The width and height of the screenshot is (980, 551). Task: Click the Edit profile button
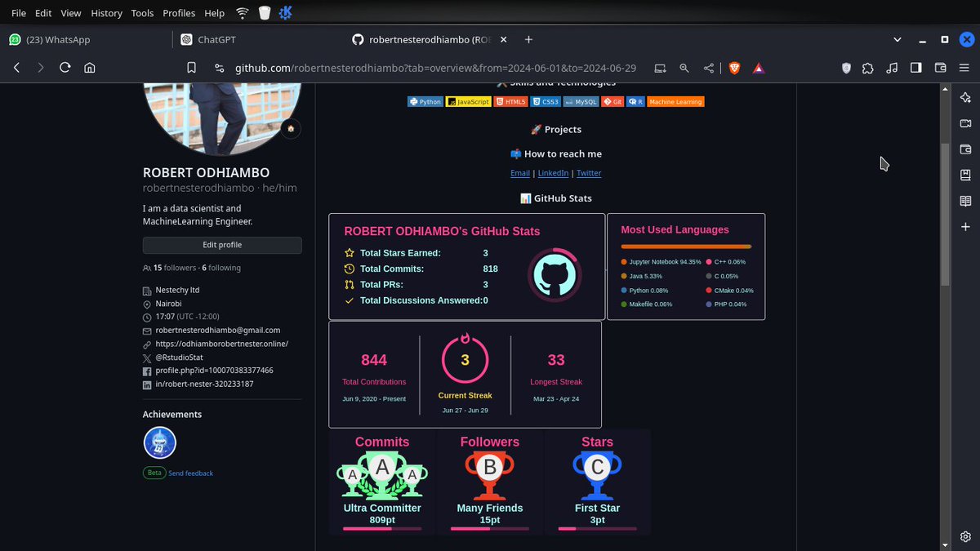(222, 245)
